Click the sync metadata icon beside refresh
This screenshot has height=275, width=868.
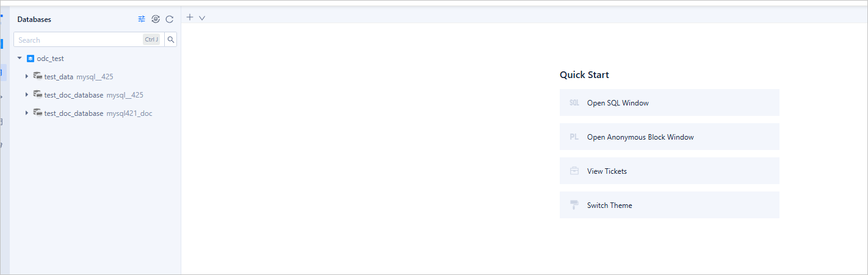[x=156, y=20]
